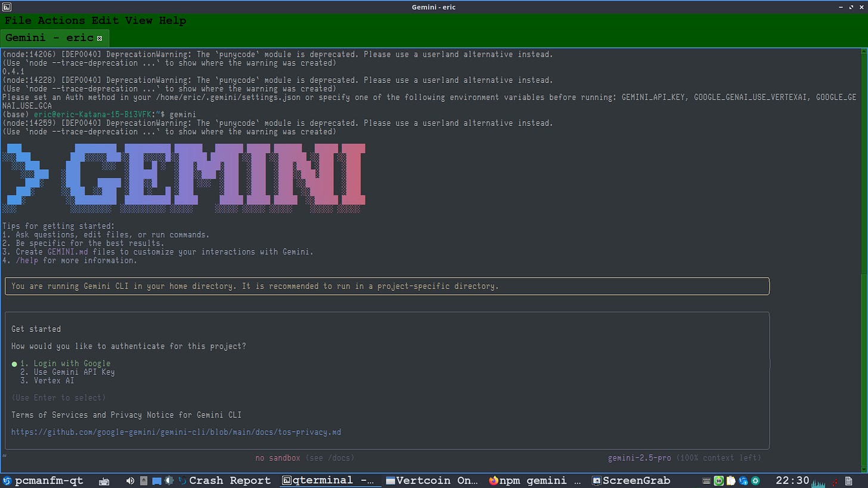Image resolution: width=868 pixels, height=488 pixels.
Task: Click the 'eric@eric-Katana-15-B13VFK' prompt text
Action: [x=93, y=114]
